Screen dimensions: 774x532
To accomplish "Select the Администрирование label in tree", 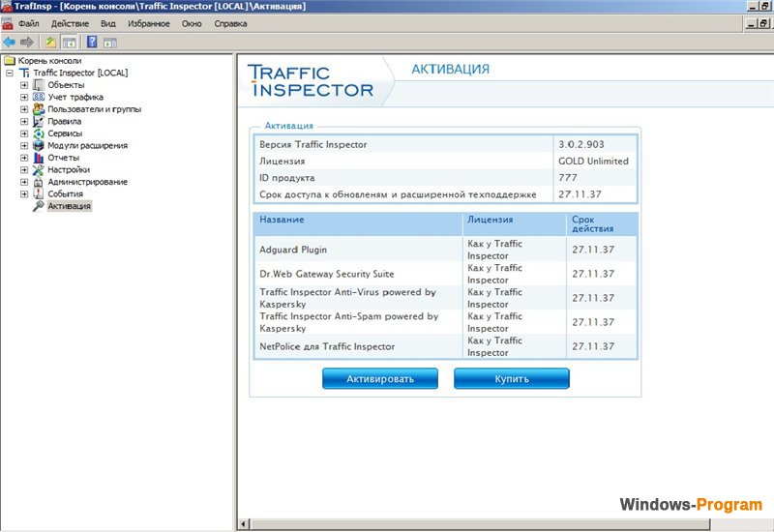I will (x=87, y=182).
